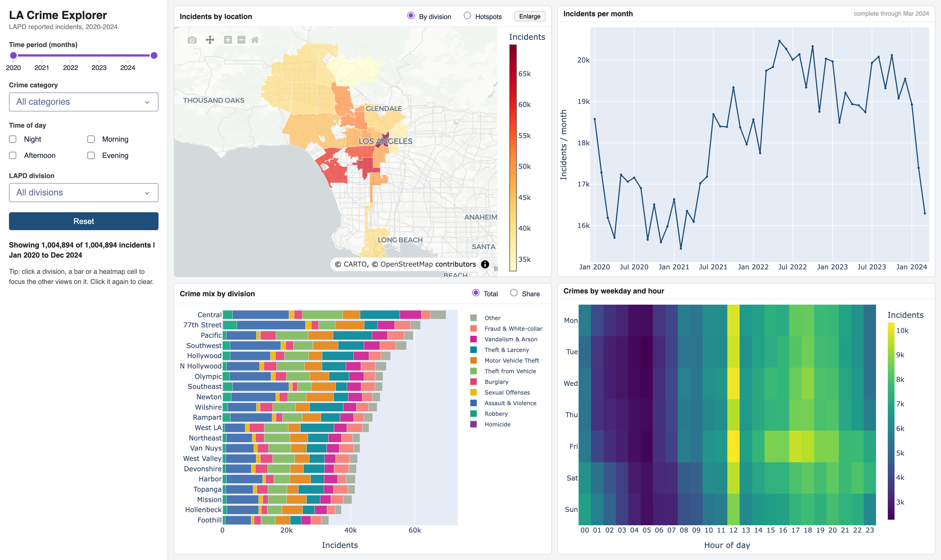Viewport: 941px width, 560px height.
Task: Open the map attribution info icon
Action: (485, 264)
